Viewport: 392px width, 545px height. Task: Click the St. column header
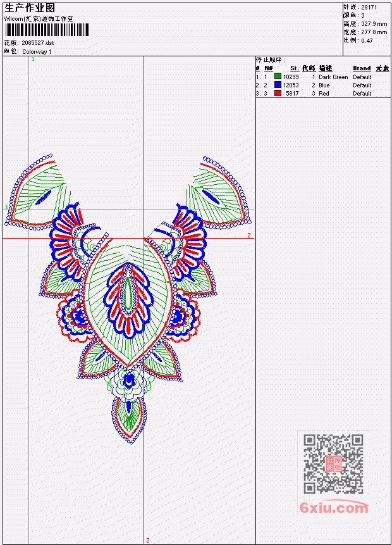[295, 68]
